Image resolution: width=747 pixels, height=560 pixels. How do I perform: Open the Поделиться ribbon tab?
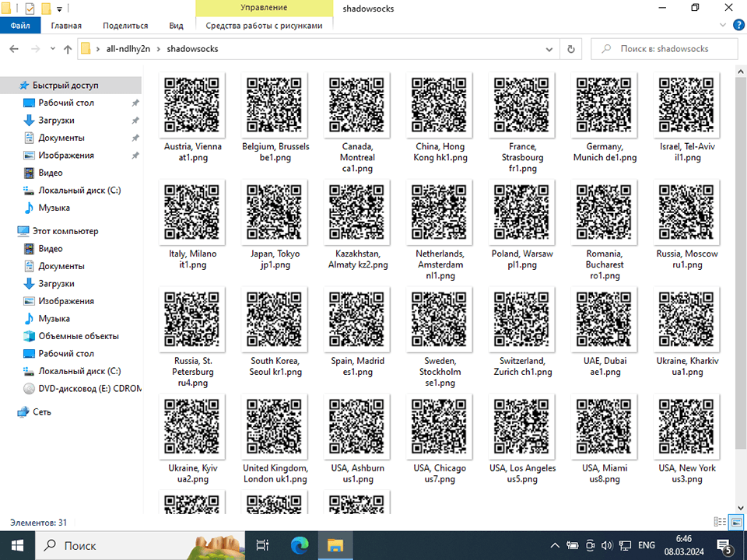(125, 26)
